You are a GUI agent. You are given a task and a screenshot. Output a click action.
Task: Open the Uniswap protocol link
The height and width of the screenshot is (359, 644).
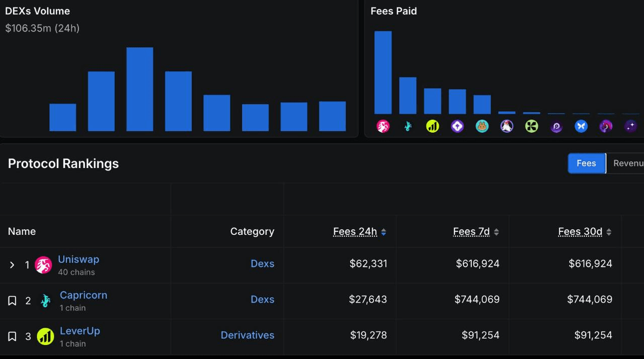pyautogui.click(x=78, y=259)
